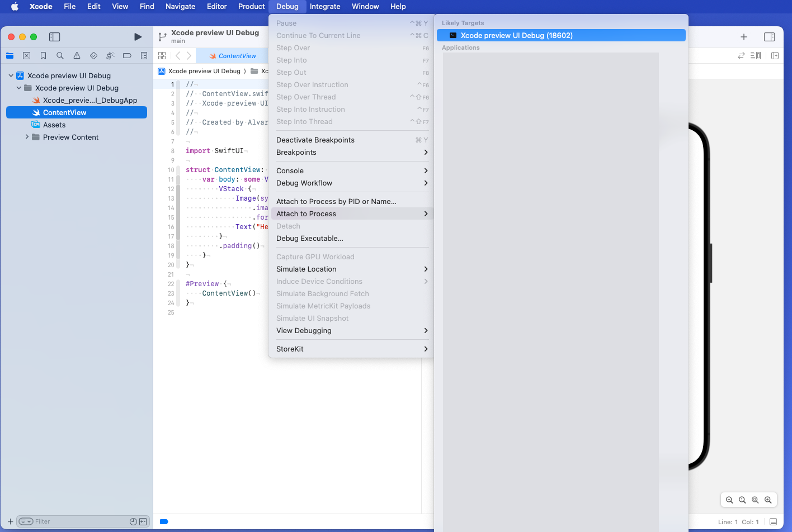Image resolution: width=792 pixels, height=532 pixels.
Task: Open the Debug navigator spray icon
Action: 110,56
